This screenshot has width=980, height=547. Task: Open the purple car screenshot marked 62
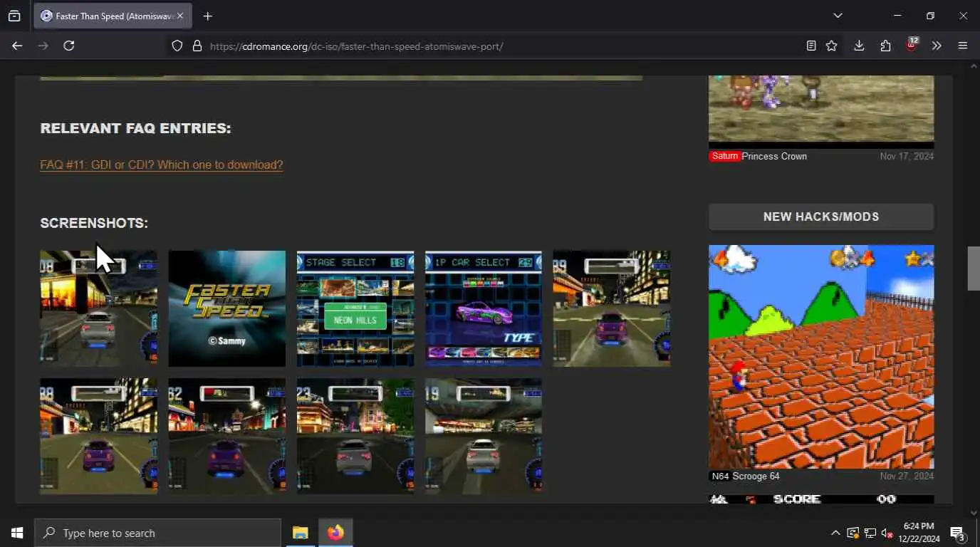(x=226, y=436)
